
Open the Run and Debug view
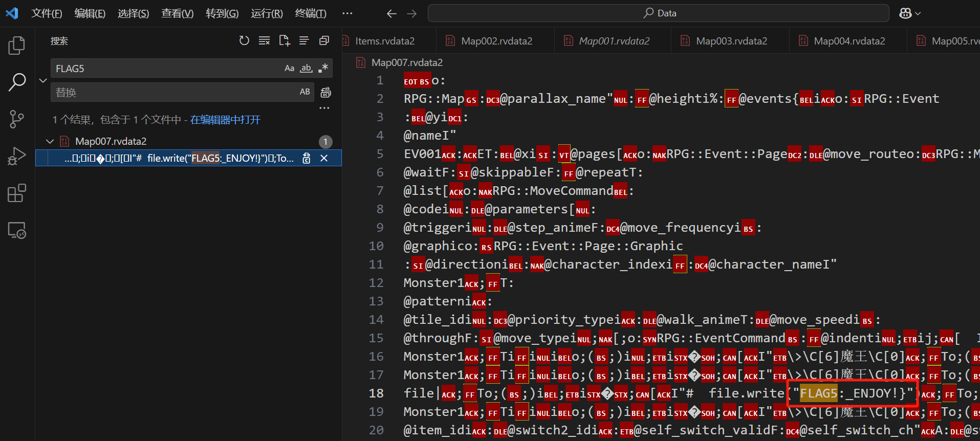pyautogui.click(x=16, y=156)
